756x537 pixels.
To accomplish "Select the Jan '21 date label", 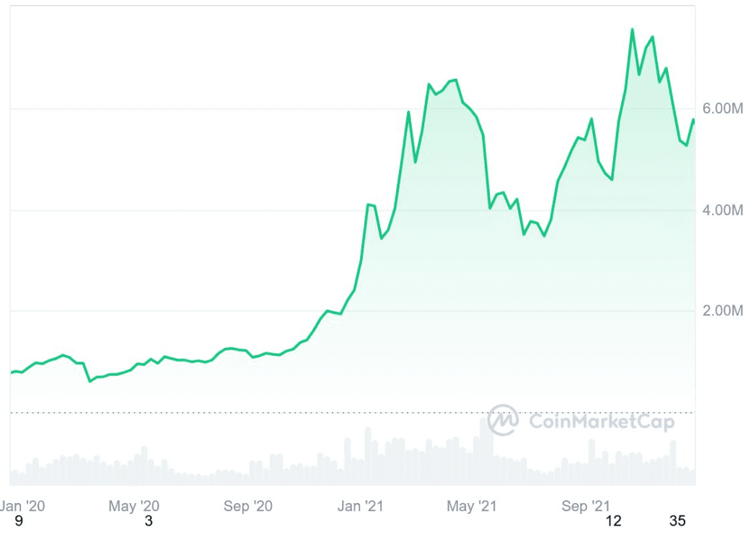I will coord(360,506).
